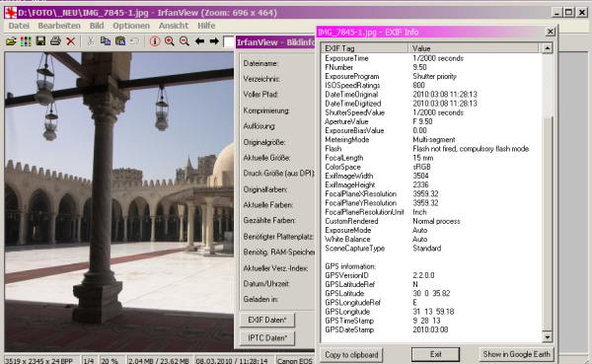Click the Exit button in EXIF Info
Image resolution: width=592 pixels, height=364 pixels.
435,354
